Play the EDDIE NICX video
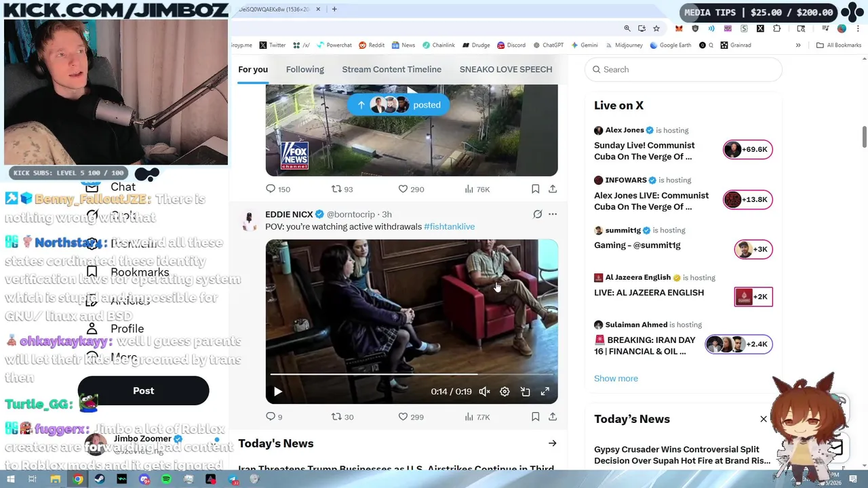 [x=277, y=392]
